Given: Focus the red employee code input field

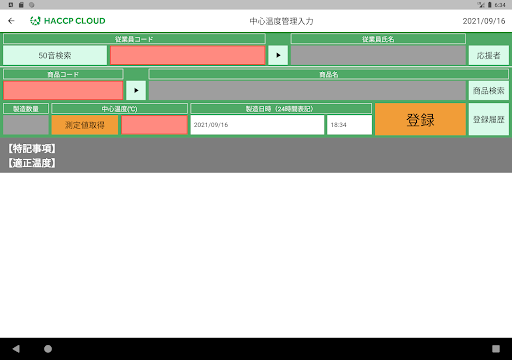Looking at the screenshot, I should tap(188, 55).
